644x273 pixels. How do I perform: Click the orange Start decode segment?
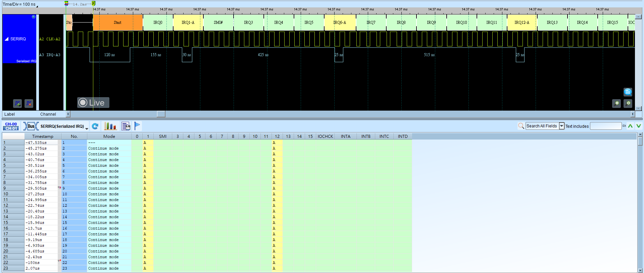(x=118, y=23)
